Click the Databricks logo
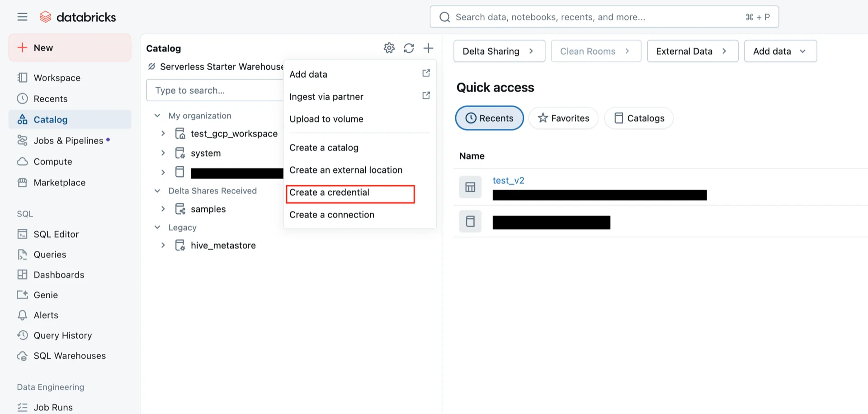This screenshot has width=868, height=414. click(x=77, y=17)
